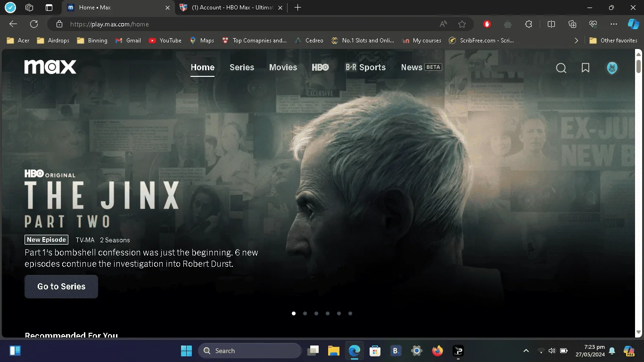644x362 pixels.
Task: Open tab actions menu icon
Action: point(49,8)
